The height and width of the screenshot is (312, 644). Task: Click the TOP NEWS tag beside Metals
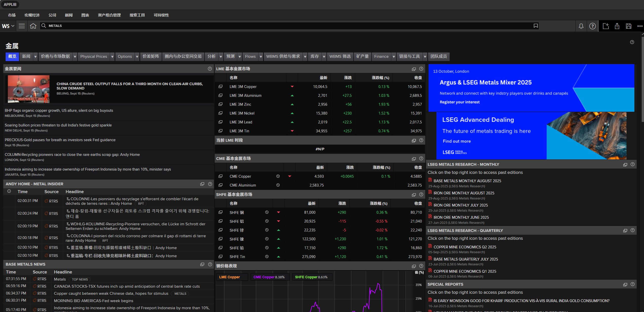coord(80,280)
